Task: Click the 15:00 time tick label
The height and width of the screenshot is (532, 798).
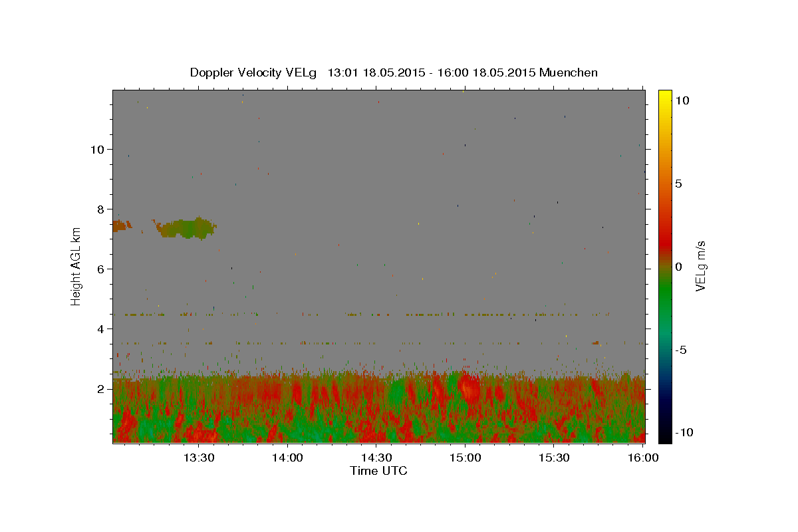Action: (465, 458)
